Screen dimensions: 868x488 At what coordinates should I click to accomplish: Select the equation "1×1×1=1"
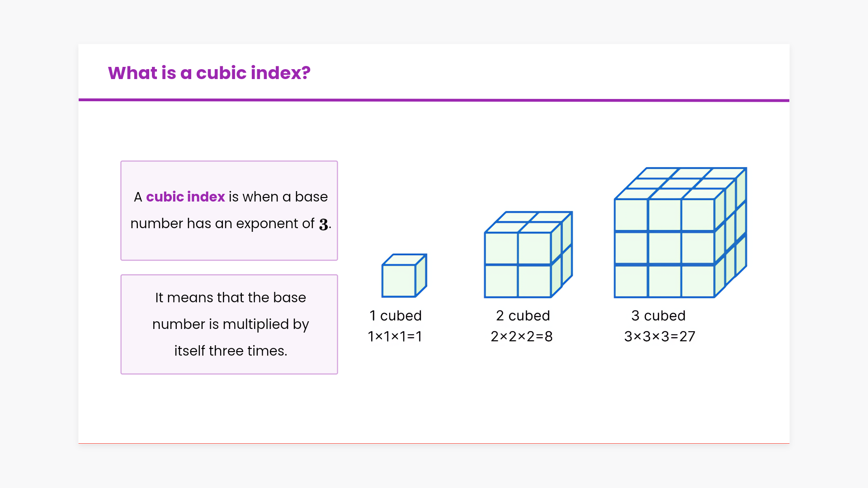[395, 337]
